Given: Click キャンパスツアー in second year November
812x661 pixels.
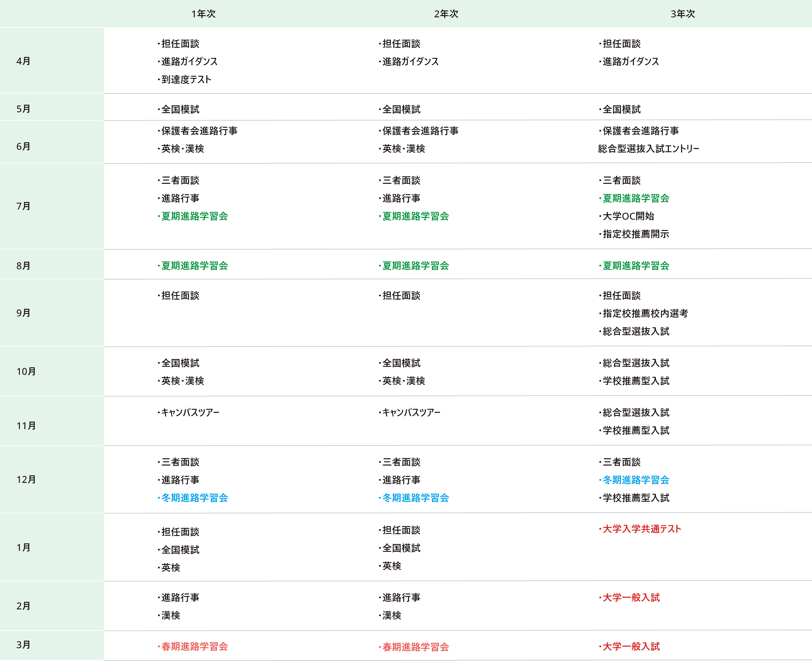Looking at the screenshot, I should click(x=411, y=413).
